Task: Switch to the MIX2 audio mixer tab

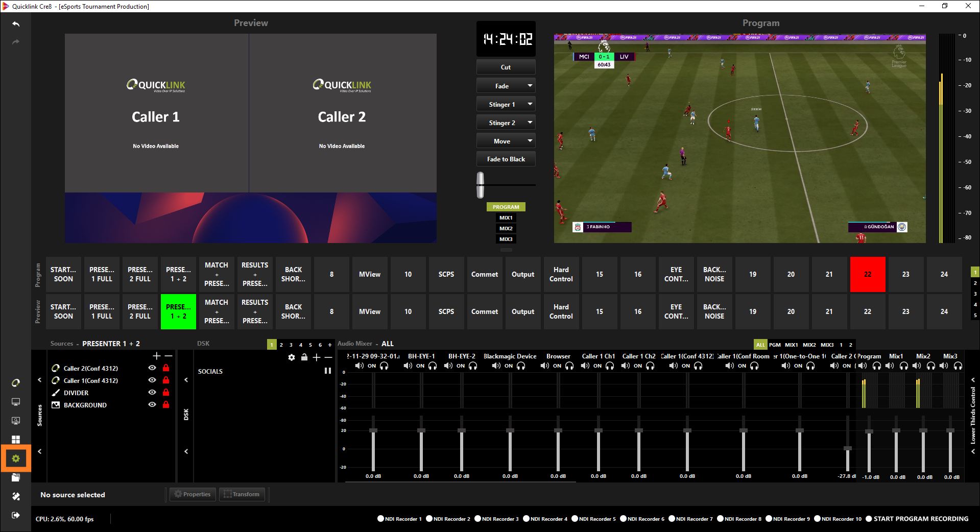Action: click(809, 345)
